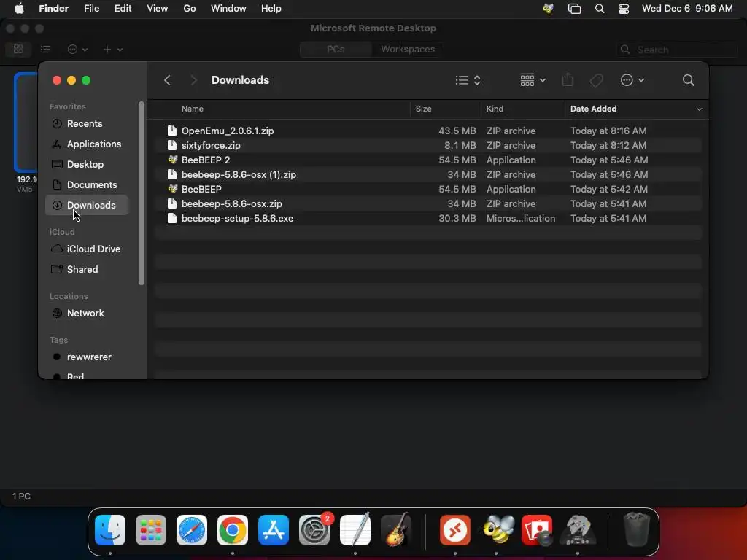Open Finder from the Dock

coord(110,530)
